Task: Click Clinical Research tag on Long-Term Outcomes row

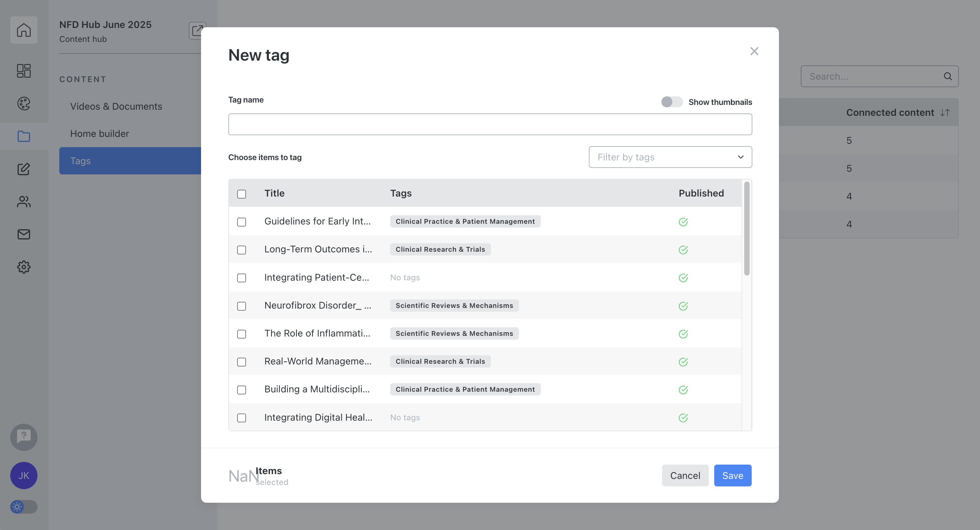Action: [440, 249]
